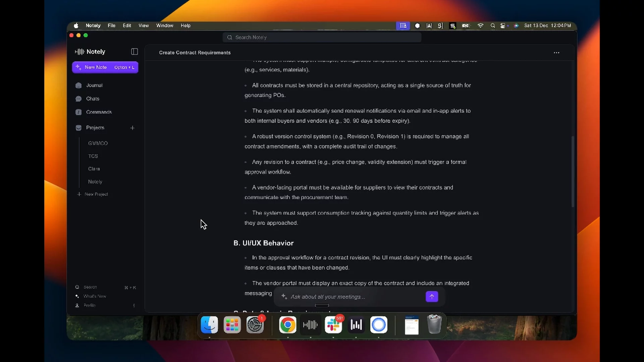Send the query with purple arrow button
644x362 pixels.
click(432, 297)
